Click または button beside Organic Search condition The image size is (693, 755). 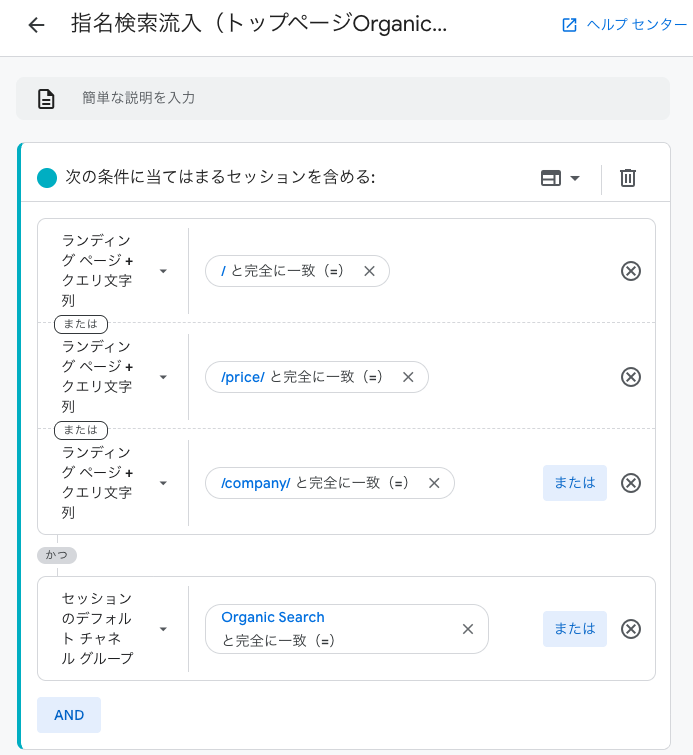[x=574, y=629]
